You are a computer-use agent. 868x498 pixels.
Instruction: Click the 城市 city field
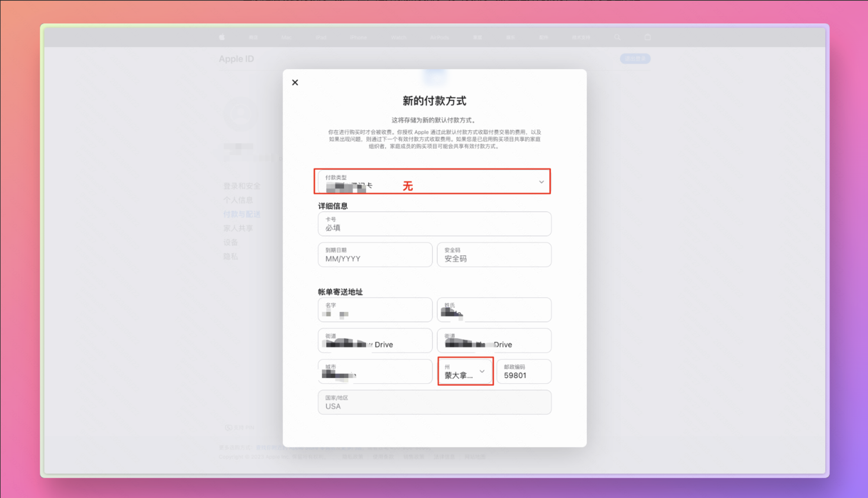375,371
